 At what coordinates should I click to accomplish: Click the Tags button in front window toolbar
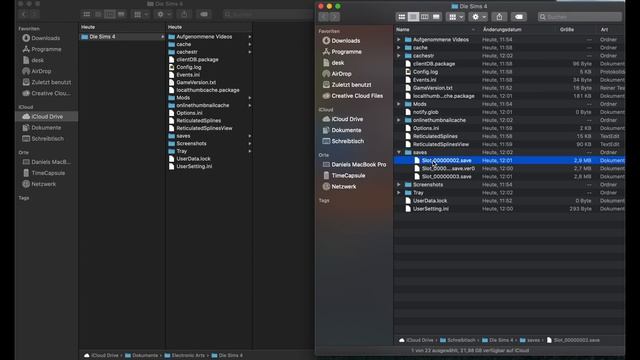tap(519, 17)
